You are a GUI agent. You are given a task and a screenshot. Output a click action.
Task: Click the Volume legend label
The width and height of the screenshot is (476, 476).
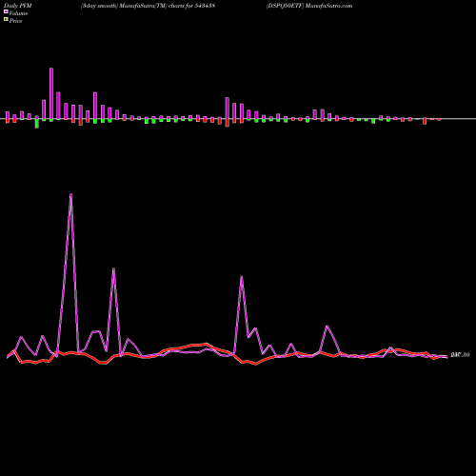click(18, 13)
